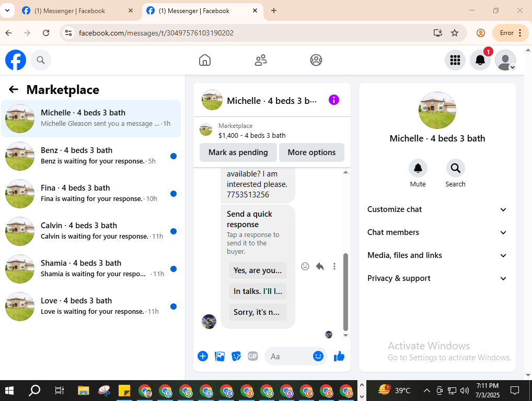Open Windows Start menu
Image resolution: width=532 pixels, height=401 pixels.
[x=9, y=391]
